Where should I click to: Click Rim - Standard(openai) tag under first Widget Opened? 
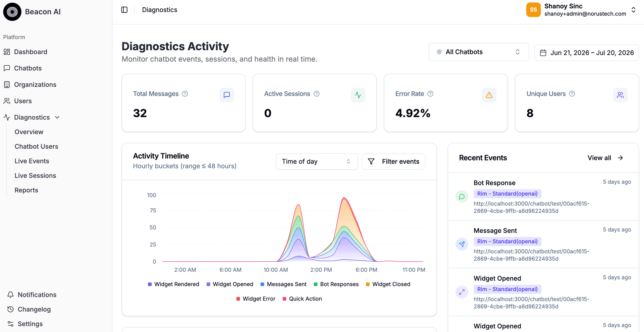[x=507, y=289]
